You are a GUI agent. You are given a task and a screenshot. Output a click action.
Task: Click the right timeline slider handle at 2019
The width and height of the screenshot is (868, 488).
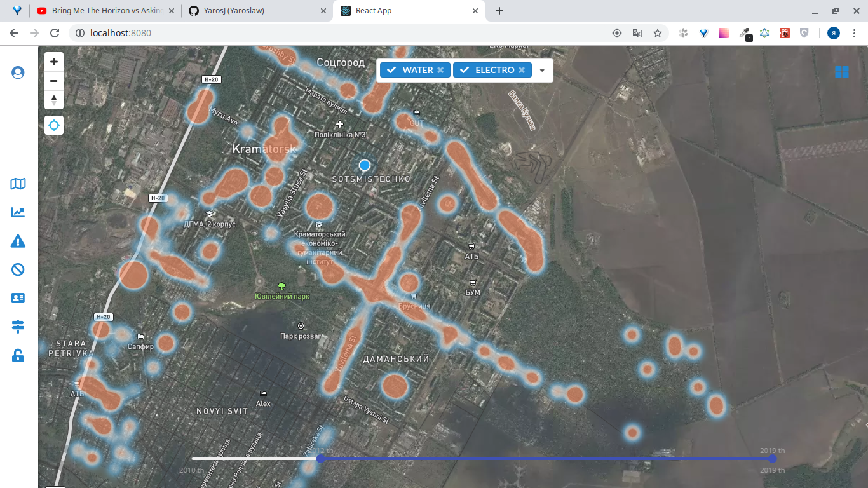[x=772, y=458]
